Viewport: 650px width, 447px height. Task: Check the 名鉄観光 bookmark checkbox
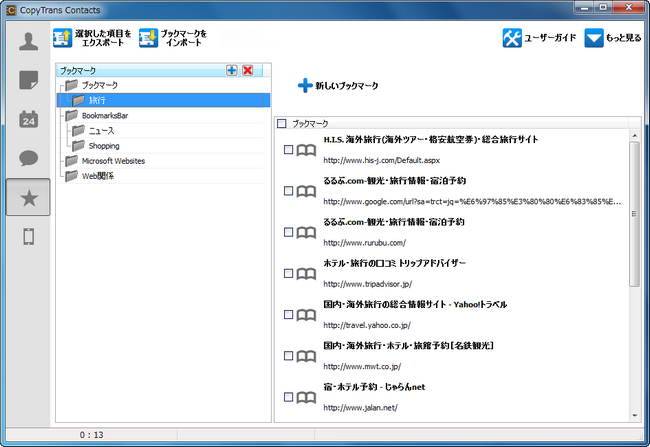289,355
